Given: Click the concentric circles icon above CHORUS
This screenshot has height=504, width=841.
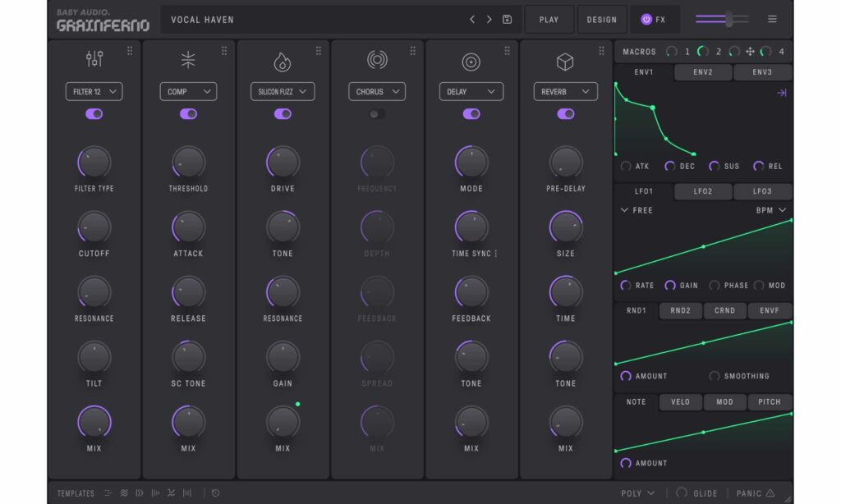Looking at the screenshot, I should click(x=376, y=60).
